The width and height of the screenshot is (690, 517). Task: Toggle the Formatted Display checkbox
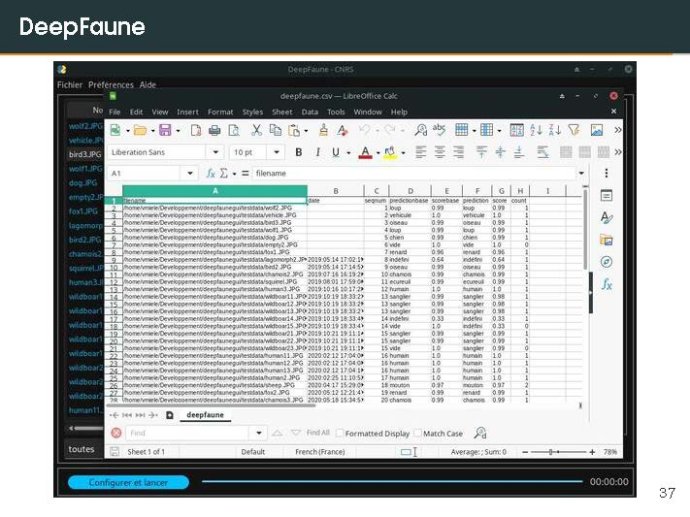pyautogui.click(x=340, y=433)
